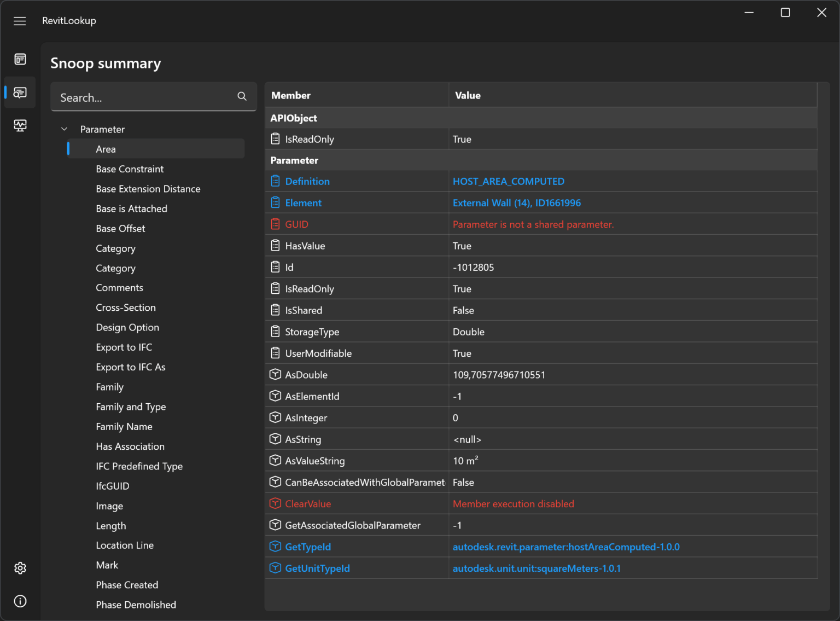This screenshot has width=840, height=621.
Task: Click the HasValue property icon
Action: pos(276,246)
